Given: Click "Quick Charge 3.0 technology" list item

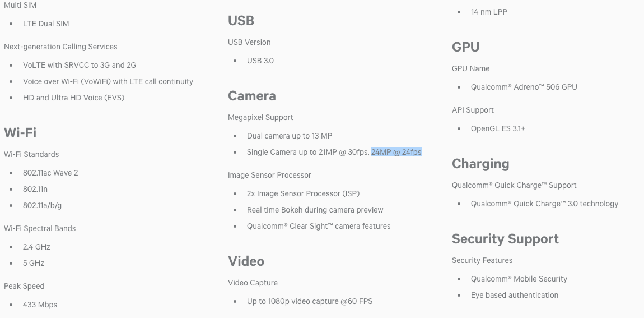Looking at the screenshot, I should pyautogui.click(x=544, y=204).
